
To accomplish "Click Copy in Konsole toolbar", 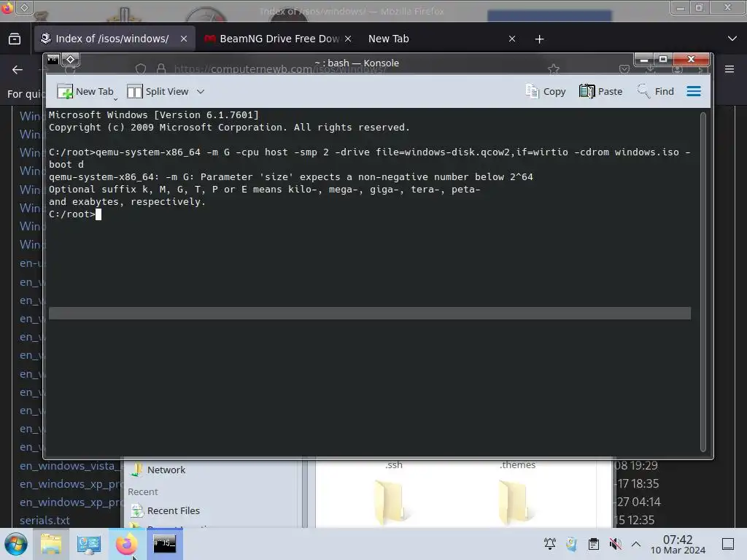I will (545, 91).
